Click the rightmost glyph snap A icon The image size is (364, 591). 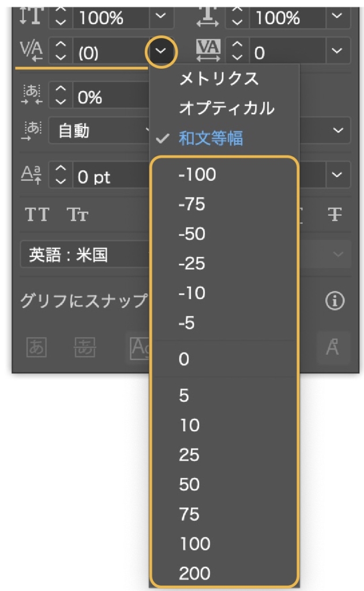coord(332,347)
